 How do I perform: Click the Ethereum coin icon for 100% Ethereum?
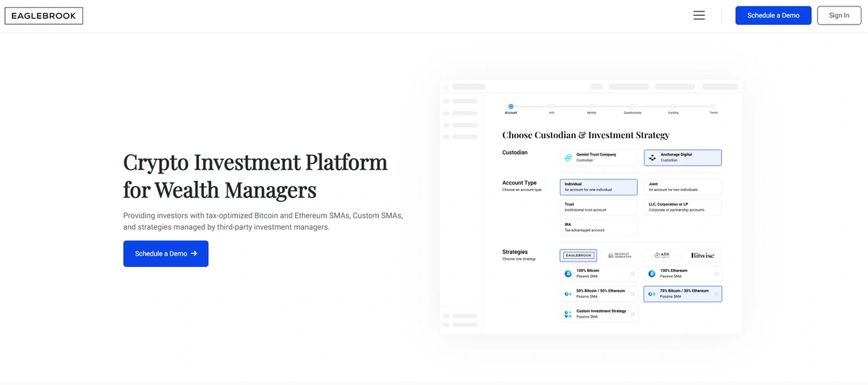coord(652,274)
